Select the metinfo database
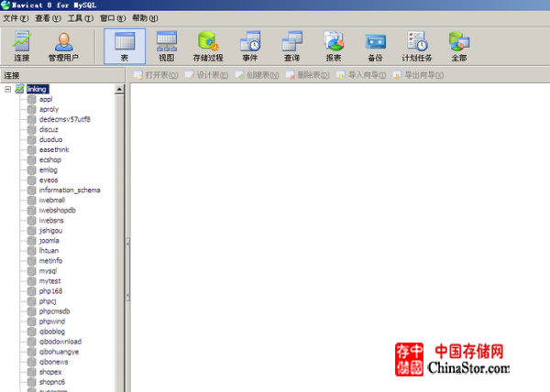Image resolution: width=550 pixels, height=392 pixels. pos(50,261)
